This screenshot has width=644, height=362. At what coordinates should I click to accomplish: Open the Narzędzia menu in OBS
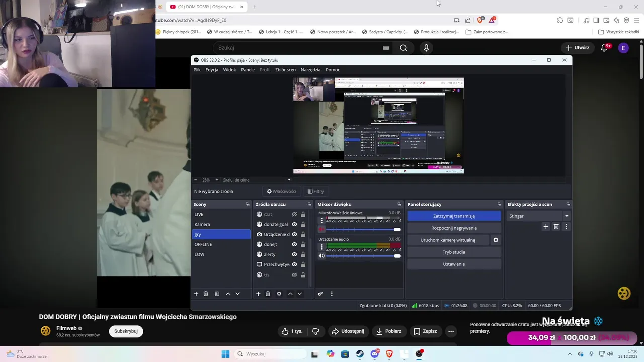point(310,70)
